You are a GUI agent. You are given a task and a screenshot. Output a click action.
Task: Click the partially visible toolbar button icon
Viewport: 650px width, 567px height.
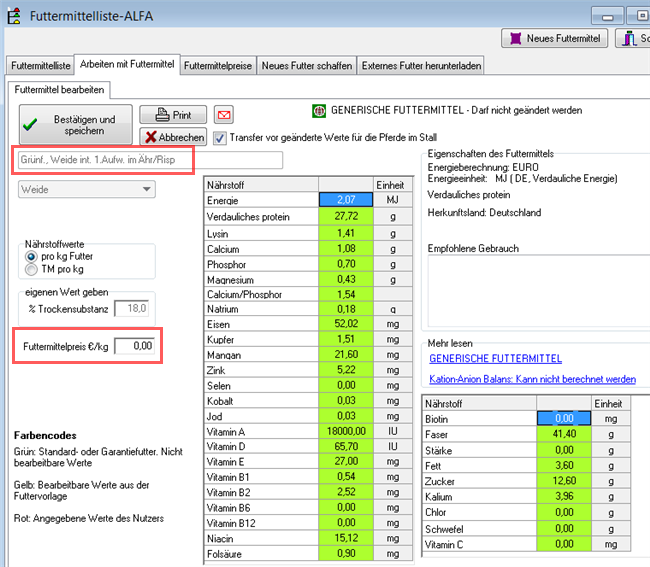click(629, 39)
